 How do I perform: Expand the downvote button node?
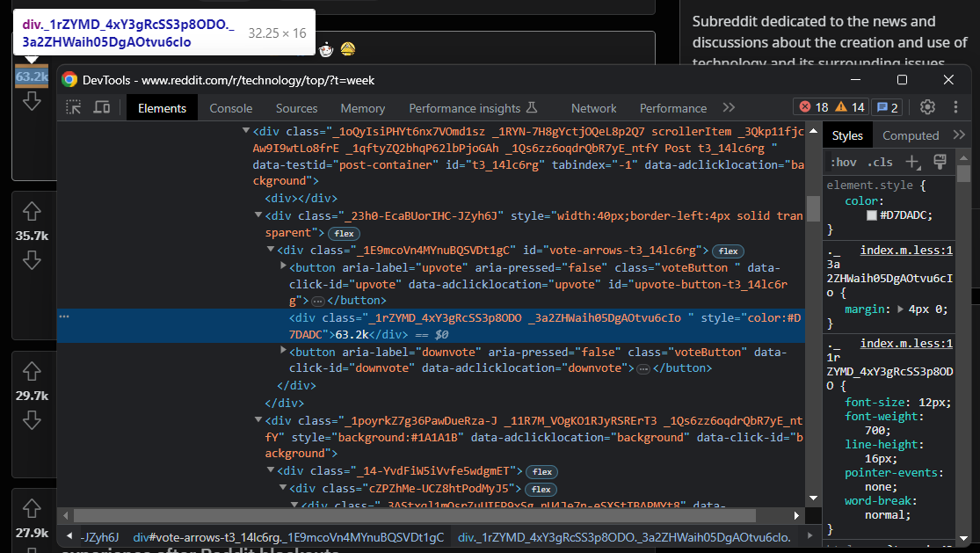coord(283,352)
